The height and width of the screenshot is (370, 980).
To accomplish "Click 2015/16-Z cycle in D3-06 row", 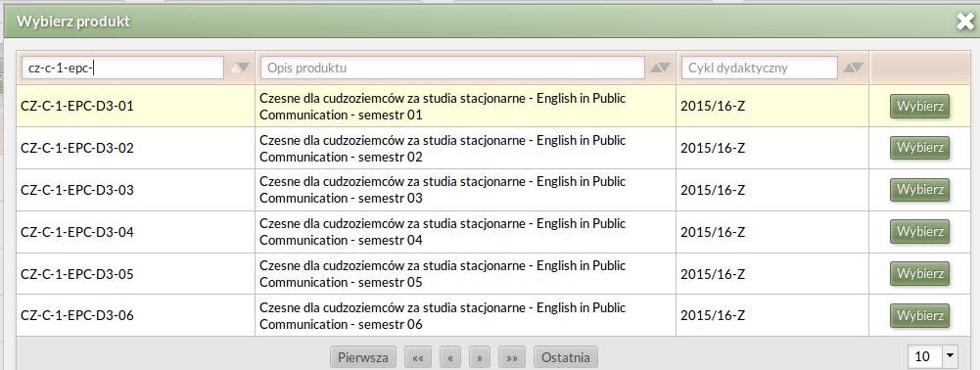I will point(713,315).
